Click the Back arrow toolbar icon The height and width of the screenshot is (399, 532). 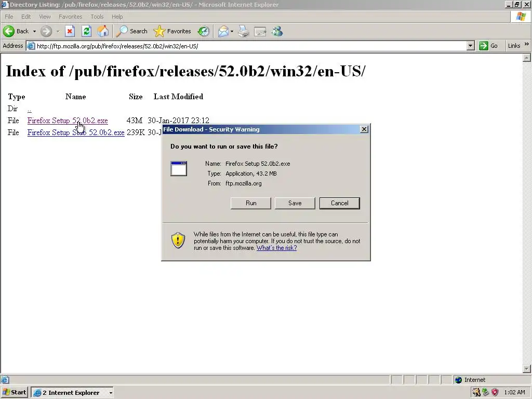(9, 31)
